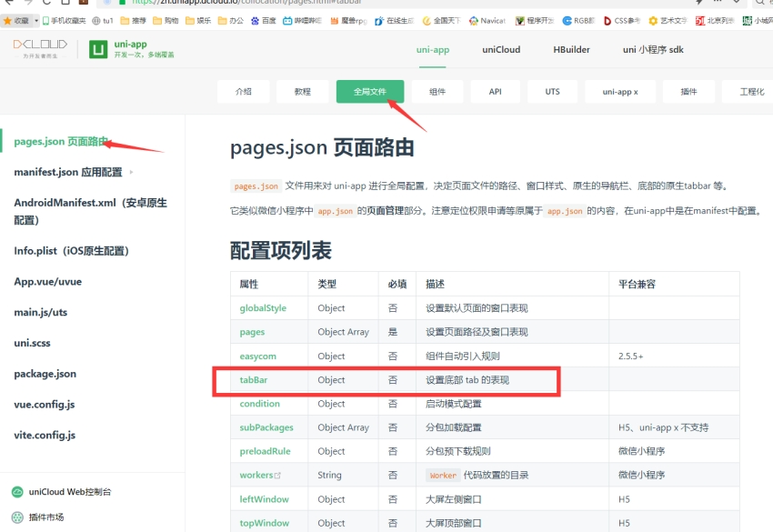The image size is (773, 532).
Task: Open manifest.json 应用配置 in the sidebar
Action: (68, 172)
